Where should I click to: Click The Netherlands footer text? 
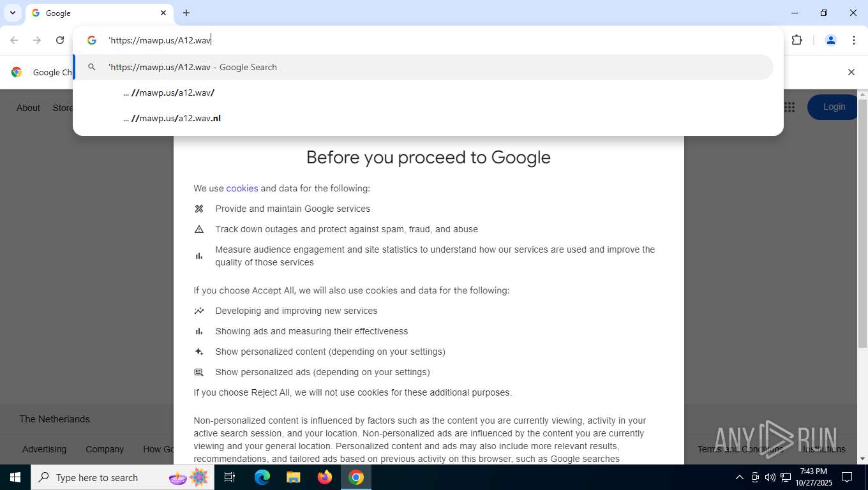click(x=54, y=419)
